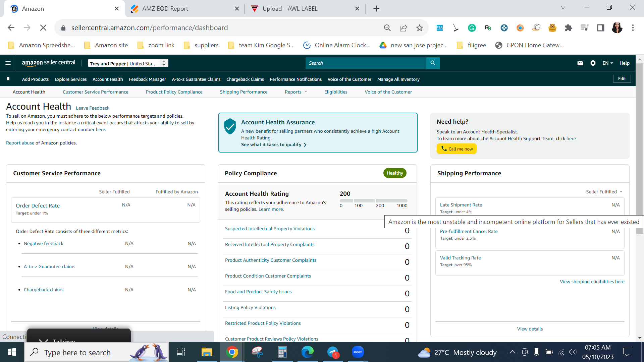Open the Leave Feedback link

coord(93,108)
